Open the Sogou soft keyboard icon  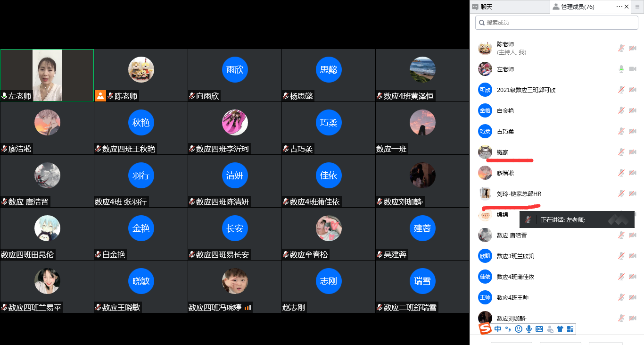[539, 329]
